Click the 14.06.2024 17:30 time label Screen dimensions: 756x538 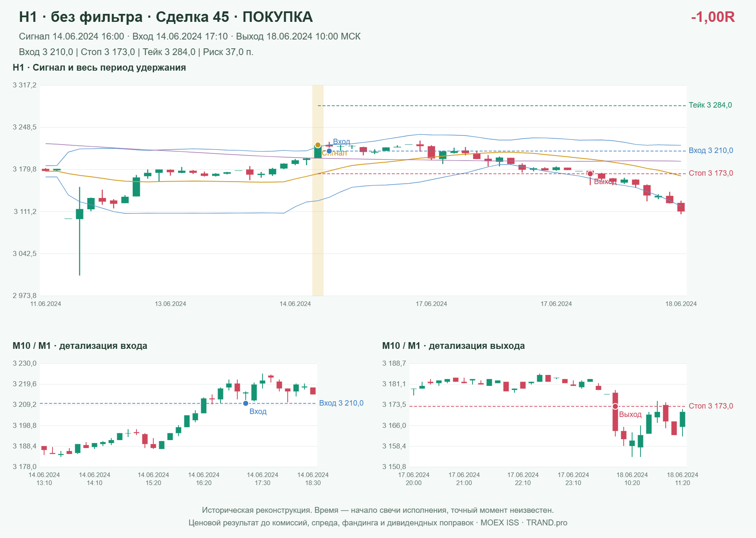[x=262, y=479]
